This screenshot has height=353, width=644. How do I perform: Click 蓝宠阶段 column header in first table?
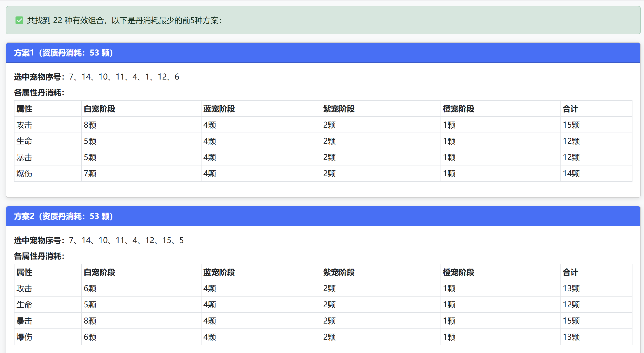point(219,109)
